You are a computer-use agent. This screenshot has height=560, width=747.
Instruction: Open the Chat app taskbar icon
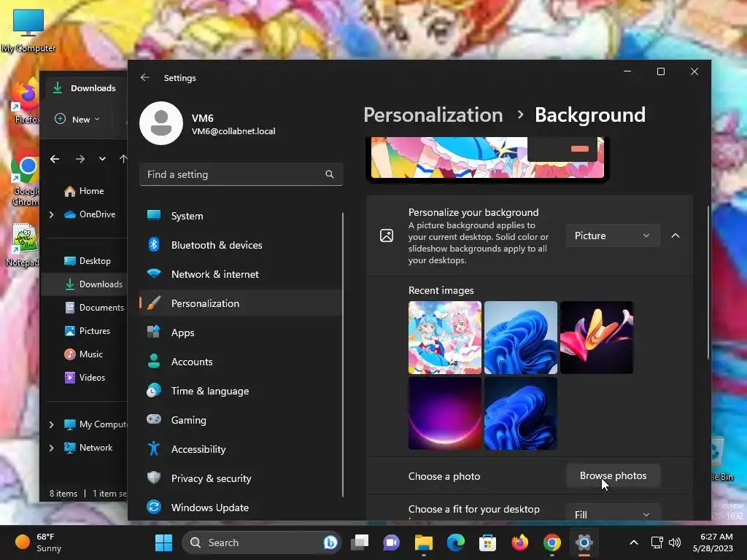coord(392,542)
